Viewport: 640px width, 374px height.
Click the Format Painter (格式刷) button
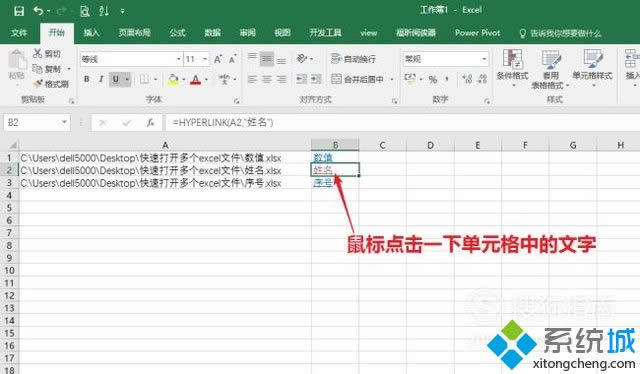(51, 84)
